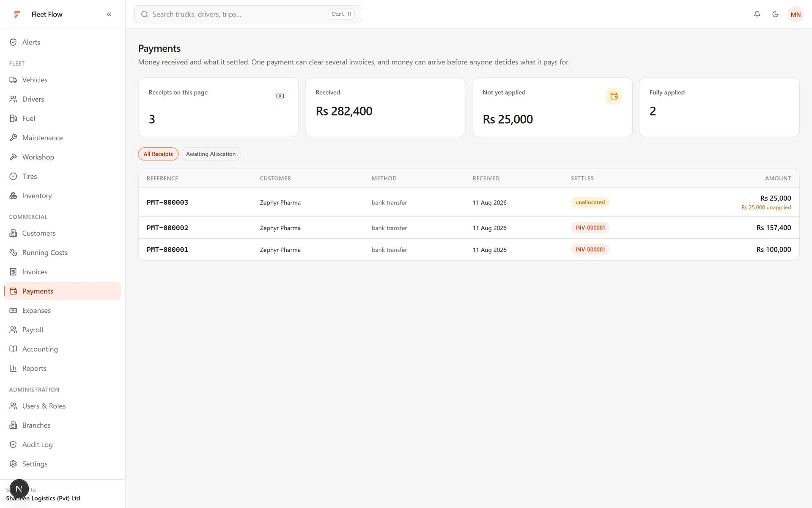Click the Settings gear icon
812x508 pixels.
(13, 464)
